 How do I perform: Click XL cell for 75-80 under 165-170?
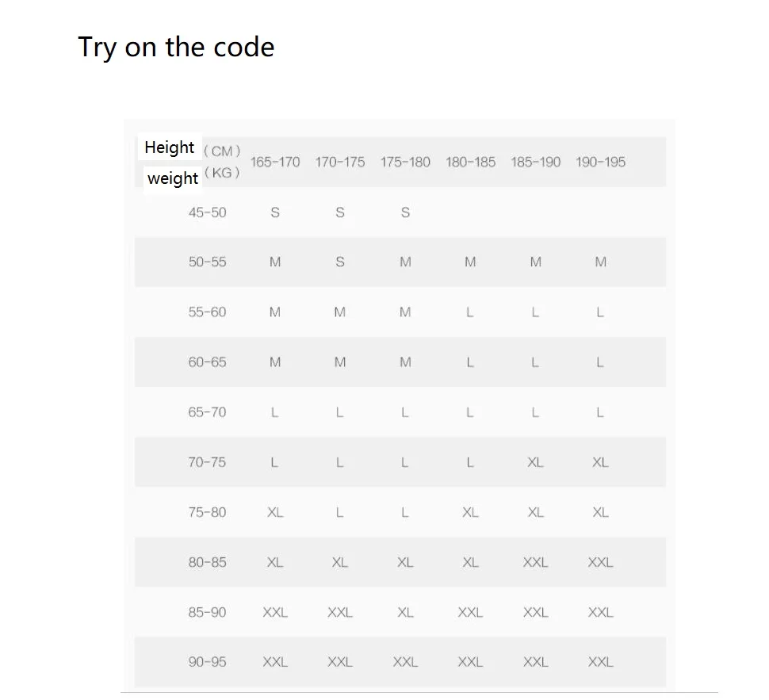[275, 512]
